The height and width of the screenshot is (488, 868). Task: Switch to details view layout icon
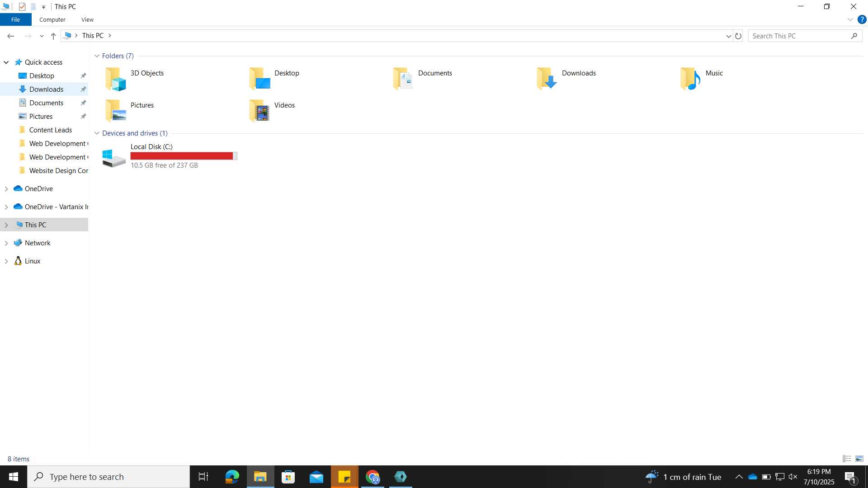click(x=847, y=459)
